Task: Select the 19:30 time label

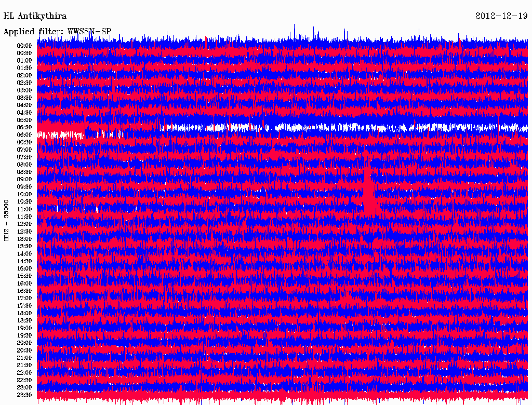Action: click(24, 335)
